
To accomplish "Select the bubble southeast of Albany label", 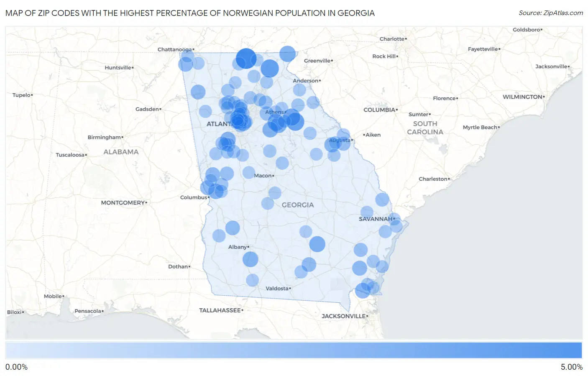I will pos(251,259).
